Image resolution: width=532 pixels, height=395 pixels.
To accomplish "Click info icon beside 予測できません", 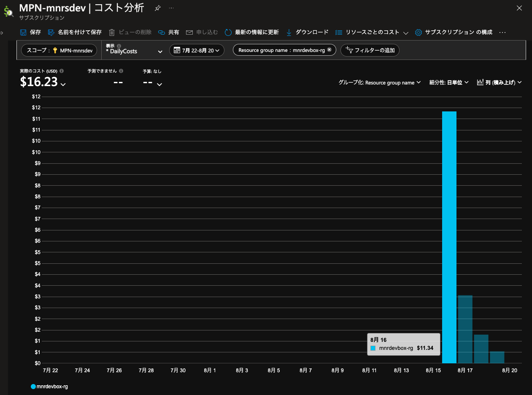I will point(121,71).
